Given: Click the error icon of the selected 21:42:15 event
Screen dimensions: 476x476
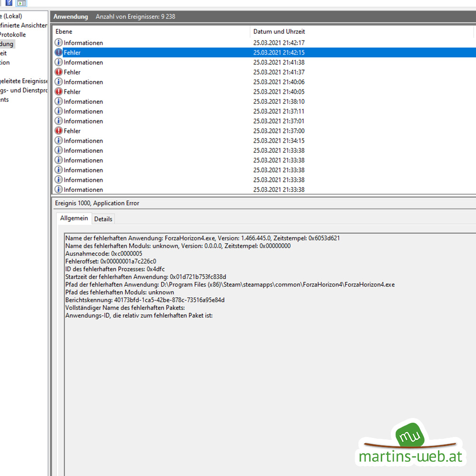Looking at the screenshot, I should (x=59, y=52).
